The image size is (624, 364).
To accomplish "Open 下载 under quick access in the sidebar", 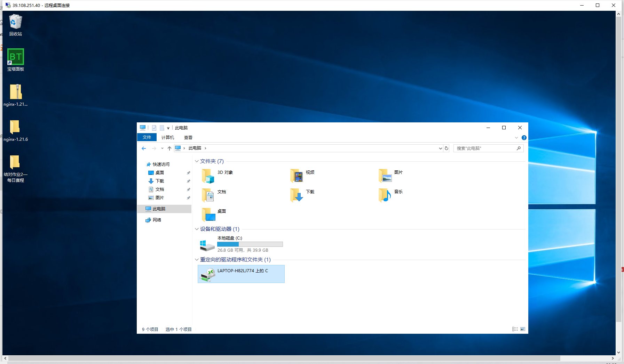I will point(160,181).
